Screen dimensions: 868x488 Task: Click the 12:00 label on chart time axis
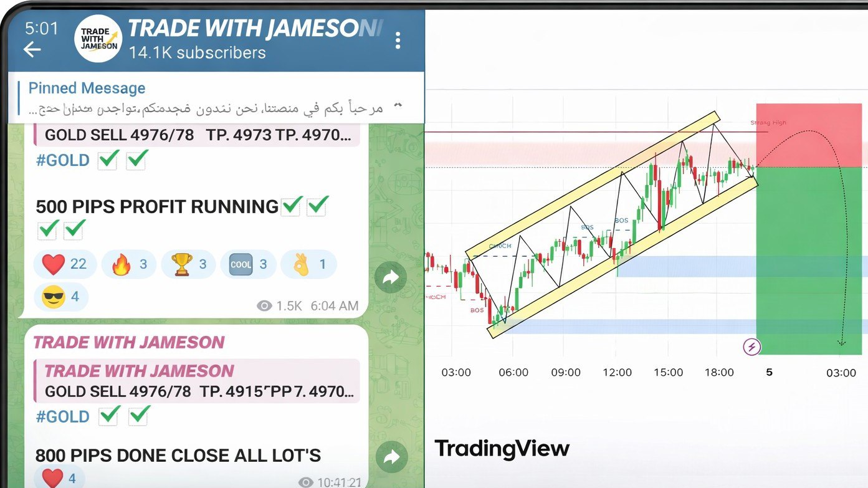(x=618, y=372)
